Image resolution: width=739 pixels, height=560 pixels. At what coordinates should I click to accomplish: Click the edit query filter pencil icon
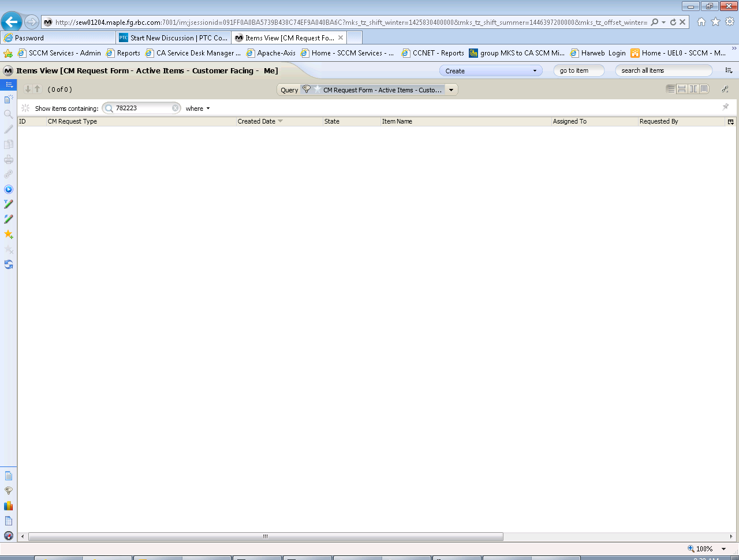point(9,204)
